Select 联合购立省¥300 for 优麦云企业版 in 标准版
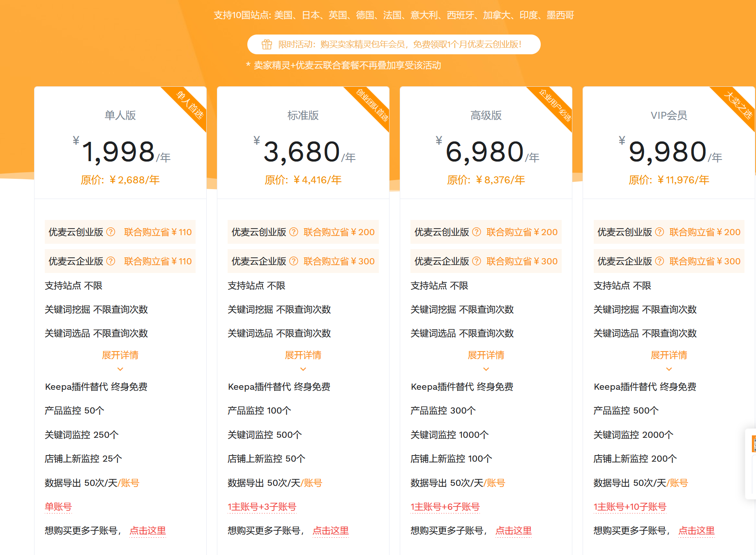Image resolution: width=756 pixels, height=555 pixels. (x=339, y=261)
